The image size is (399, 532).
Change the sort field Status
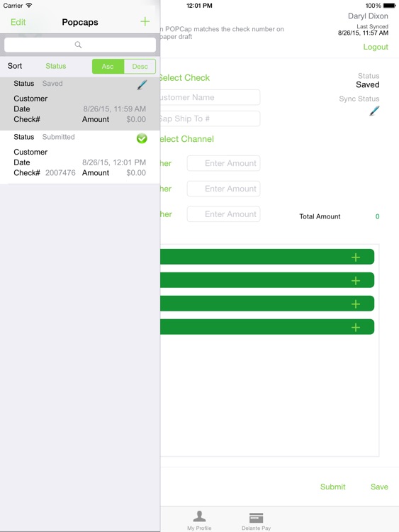pyautogui.click(x=55, y=66)
